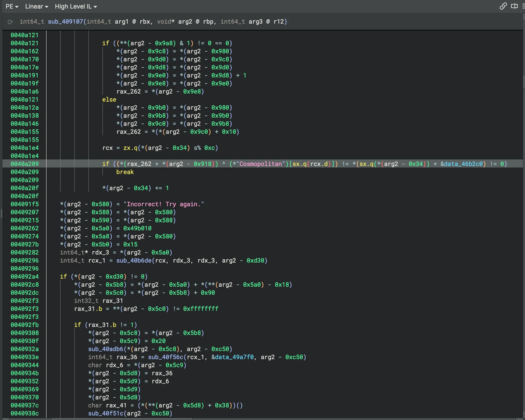Screen dimensions: 525x420
Task: Open the Linear view mode dropdown
Action: pos(36,7)
